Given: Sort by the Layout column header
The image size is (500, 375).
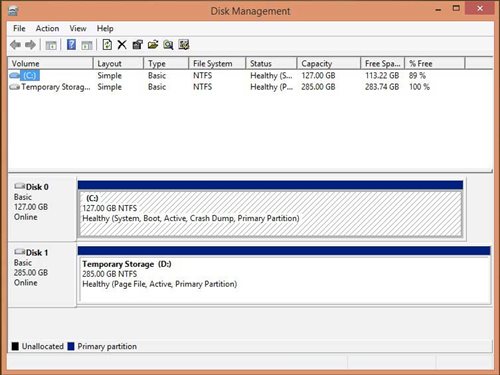Looking at the screenshot, I should click(118, 63).
